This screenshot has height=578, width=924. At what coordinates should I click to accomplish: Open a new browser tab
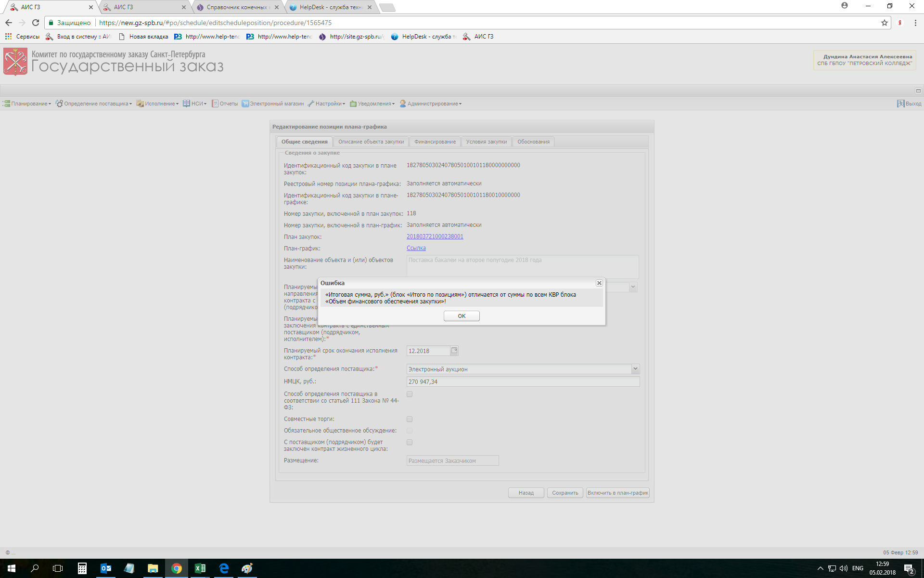tap(387, 7)
